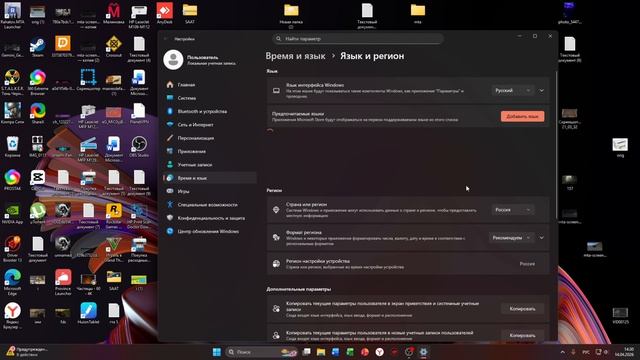Switch input language via РУС indicator
The image size is (640, 360).
tap(586, 352)
